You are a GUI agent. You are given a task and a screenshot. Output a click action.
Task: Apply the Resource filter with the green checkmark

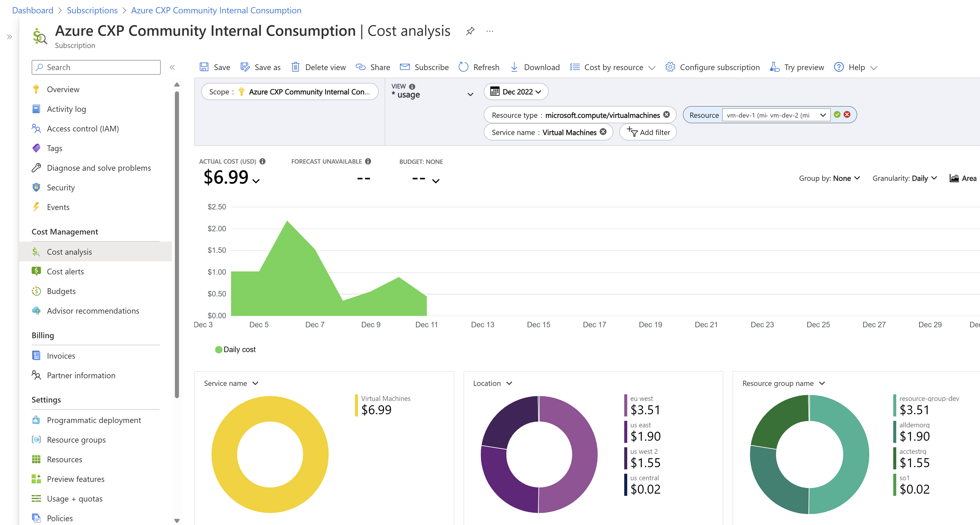click(837, 115)
